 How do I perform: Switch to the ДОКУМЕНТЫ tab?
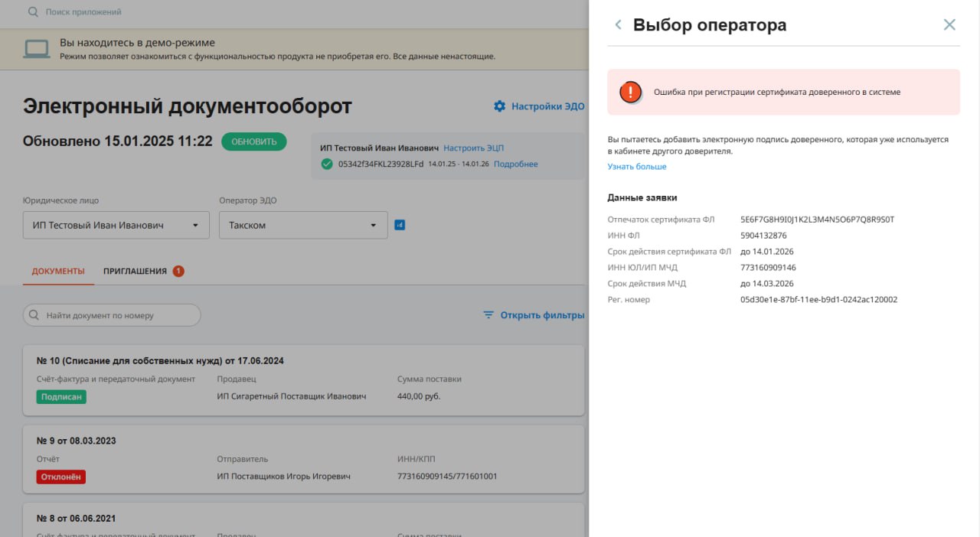pyautogui.click(x=58, y=271)
